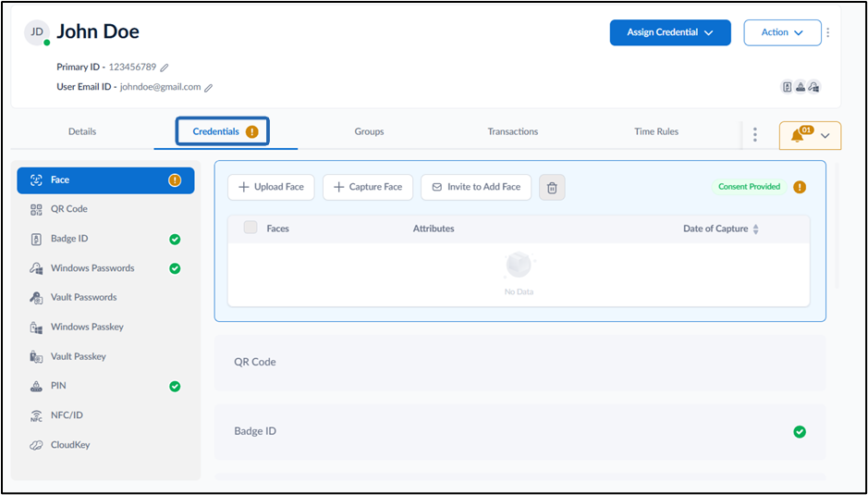The image size is (868, 495).
Task: Click warning icon on Face sidebar item
Action: point(175,180)
